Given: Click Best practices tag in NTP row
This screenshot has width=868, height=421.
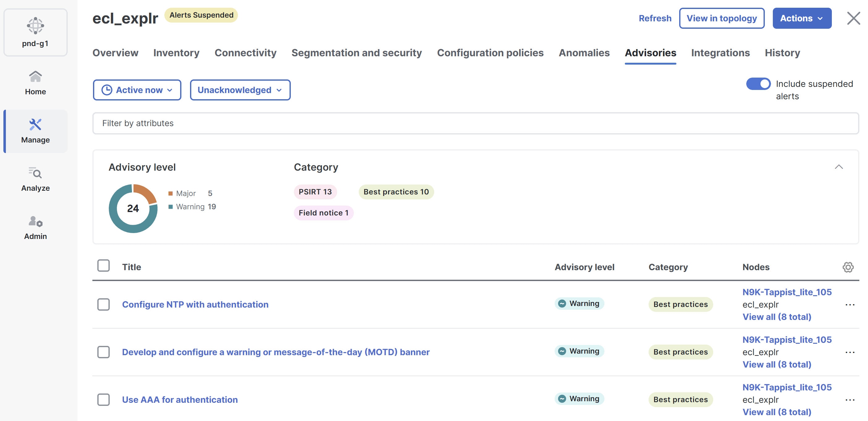Looking at the screenshot, I should [680, 304].
